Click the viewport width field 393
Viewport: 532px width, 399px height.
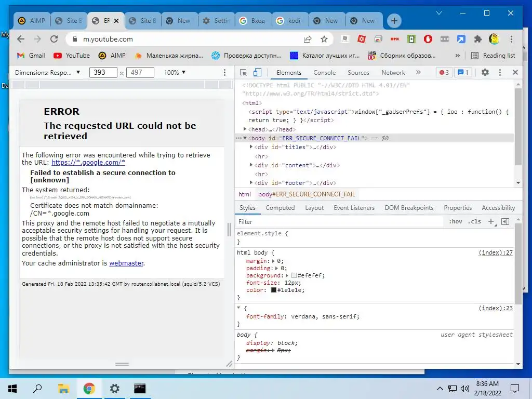point(103,72)
